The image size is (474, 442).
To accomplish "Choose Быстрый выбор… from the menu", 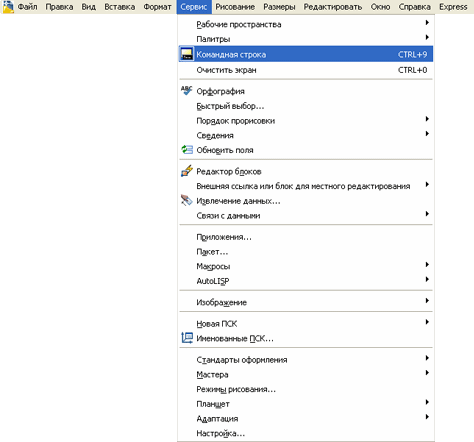I will pos(306,106).
